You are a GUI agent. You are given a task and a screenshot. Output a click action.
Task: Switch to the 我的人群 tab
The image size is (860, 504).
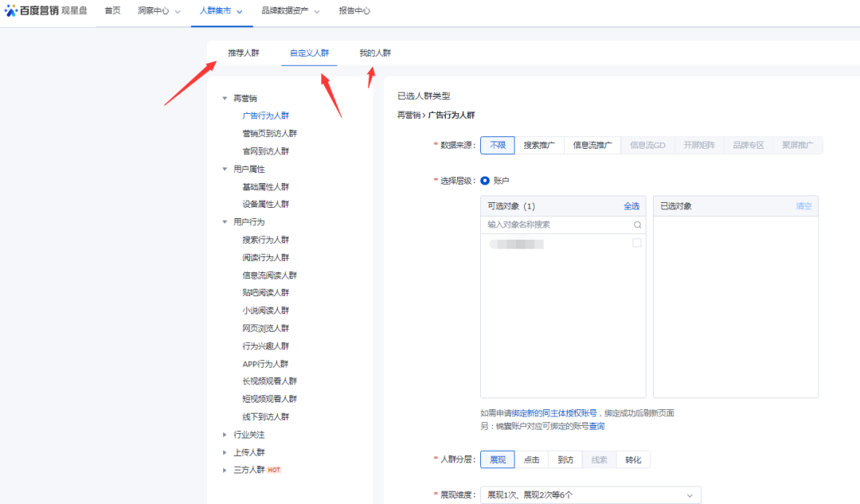point(375,53)
